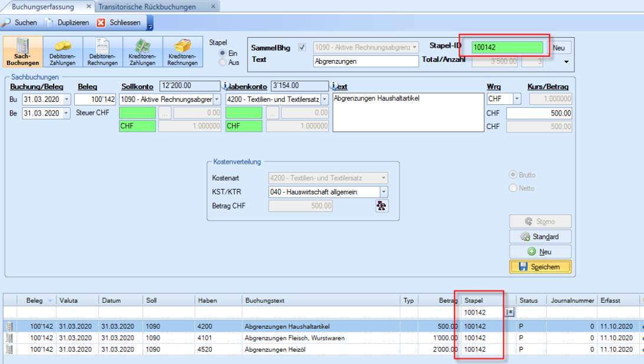Select the Sach-Buchungen icon
The height and width of the screenshot is (364, 644).
click(23, 52)
